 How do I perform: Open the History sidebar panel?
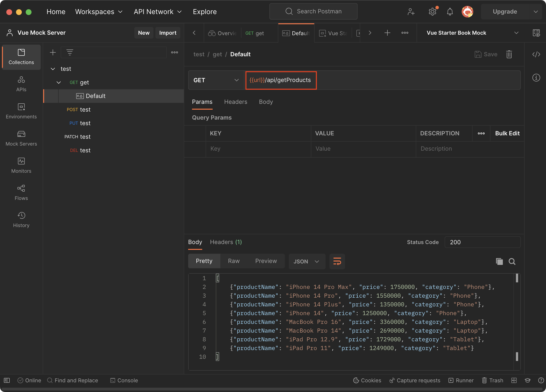[x=21, y=220]
